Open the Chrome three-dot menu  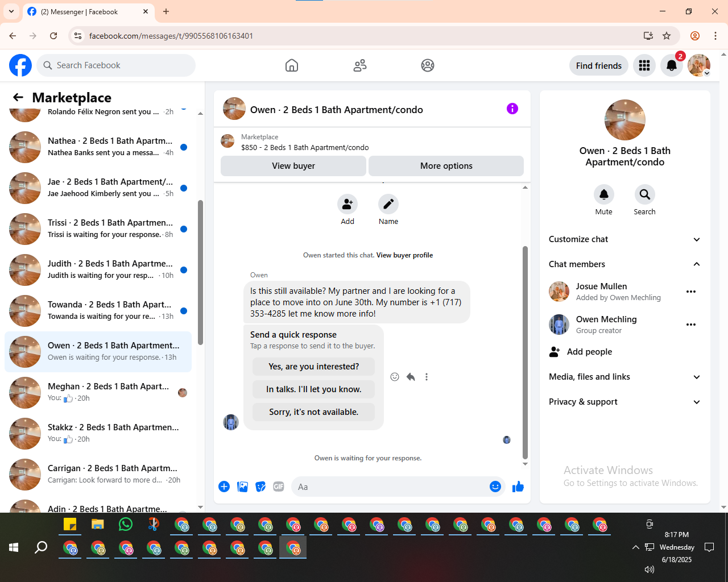(715, 36)
